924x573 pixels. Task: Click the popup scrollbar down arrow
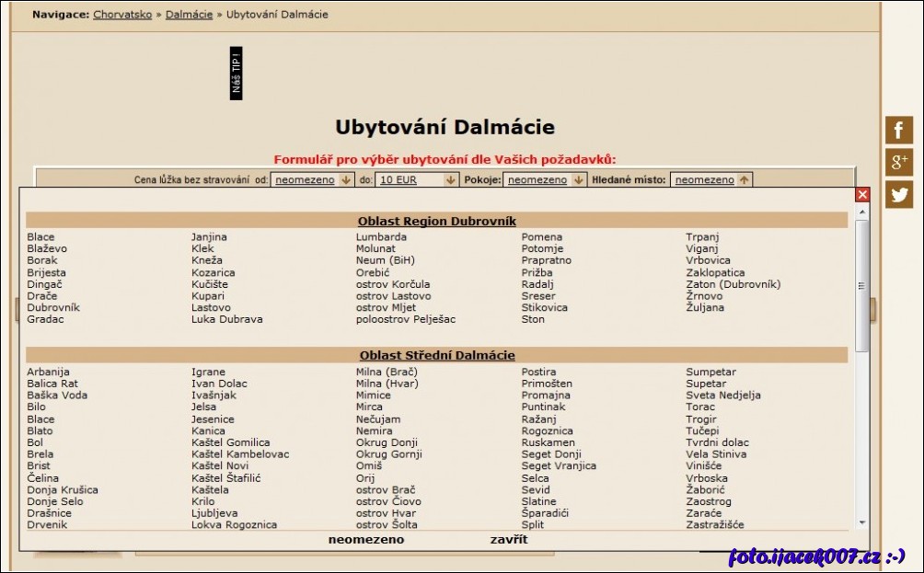[861, 524]
